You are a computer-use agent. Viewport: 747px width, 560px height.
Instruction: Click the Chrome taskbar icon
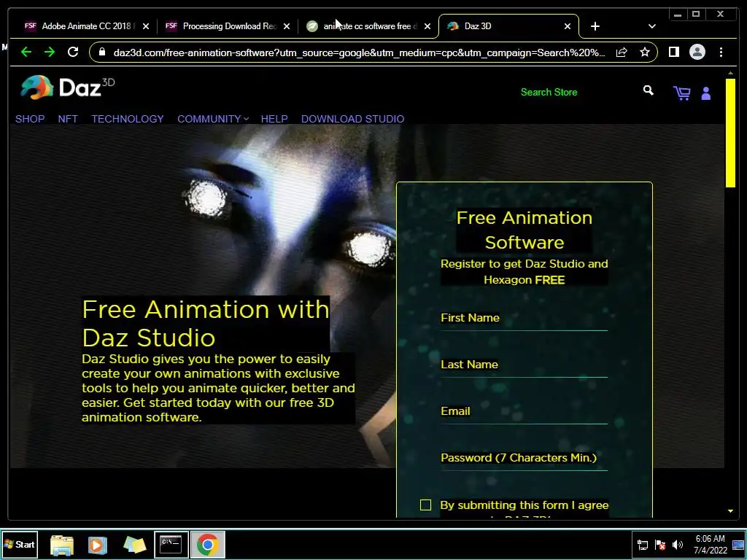click(208, 544)
